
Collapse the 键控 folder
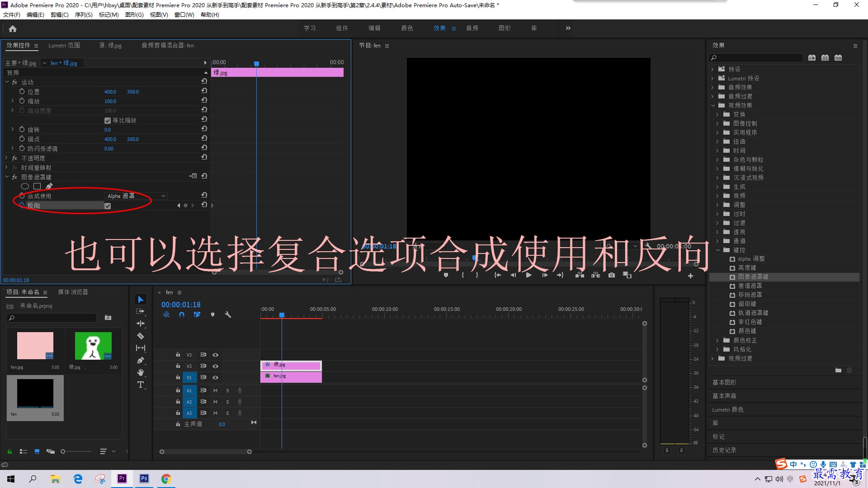pos(718,250)
